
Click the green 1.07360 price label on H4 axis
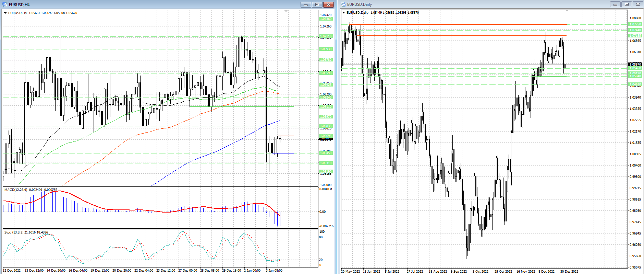tap(326, 19)
